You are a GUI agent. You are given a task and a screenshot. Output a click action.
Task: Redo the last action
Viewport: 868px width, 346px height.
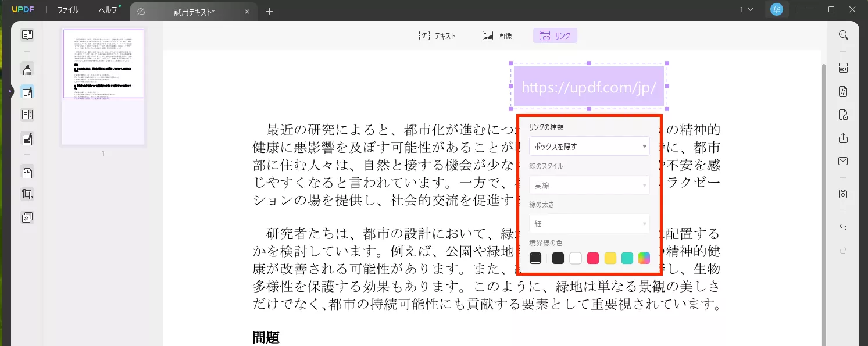tap(844, 251)
